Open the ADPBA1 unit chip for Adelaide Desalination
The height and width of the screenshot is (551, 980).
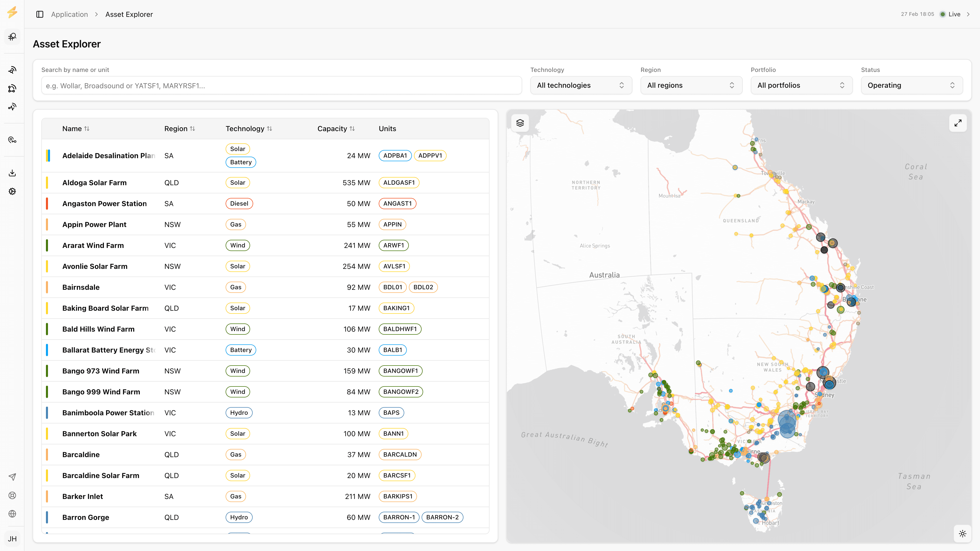395,156
